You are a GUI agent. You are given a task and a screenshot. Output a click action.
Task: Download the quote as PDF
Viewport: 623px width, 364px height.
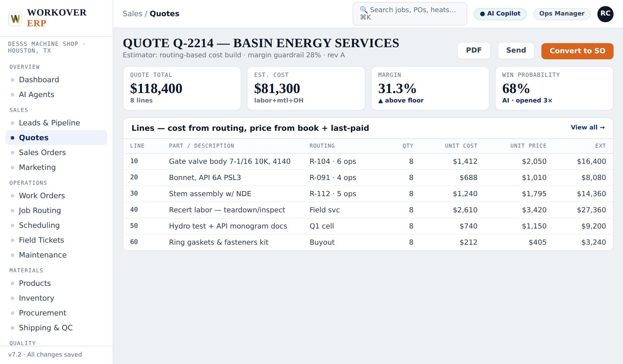pyautogui.click(x=474, y=51)
